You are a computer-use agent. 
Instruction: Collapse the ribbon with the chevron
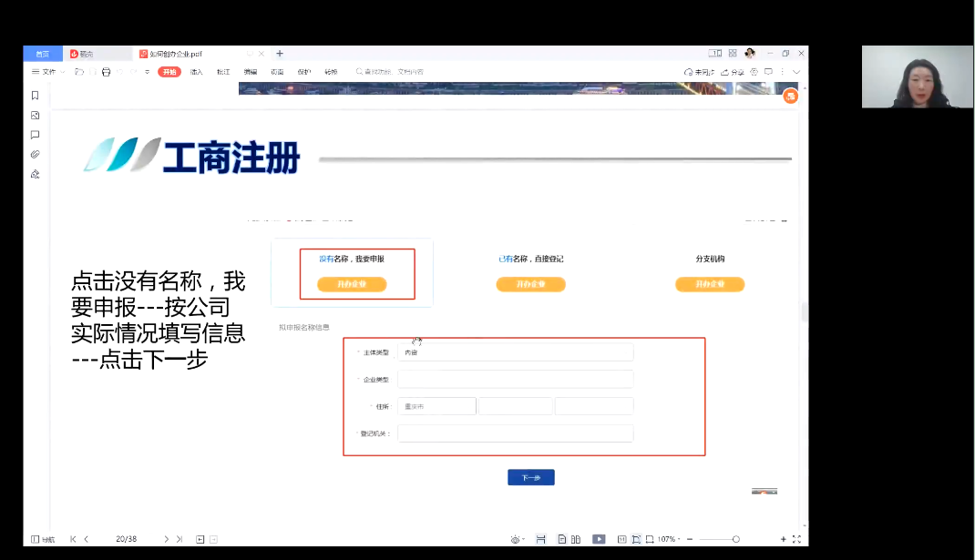pos(796,72)
